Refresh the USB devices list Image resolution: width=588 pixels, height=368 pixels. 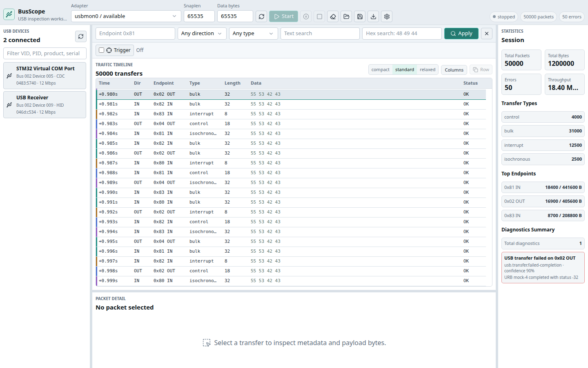click(x=81, y=36)
